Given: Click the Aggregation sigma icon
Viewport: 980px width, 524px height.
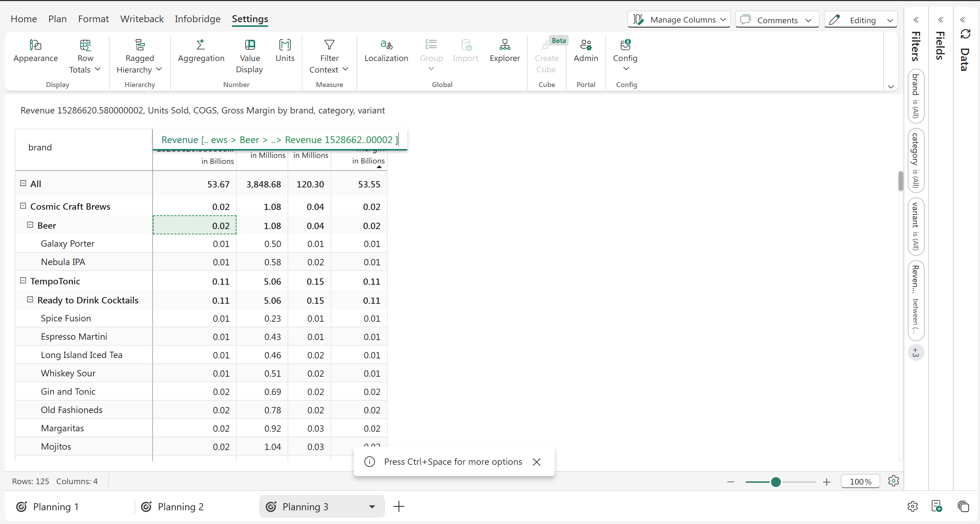Looking at the screenshot, I should (x=201, y=45).
